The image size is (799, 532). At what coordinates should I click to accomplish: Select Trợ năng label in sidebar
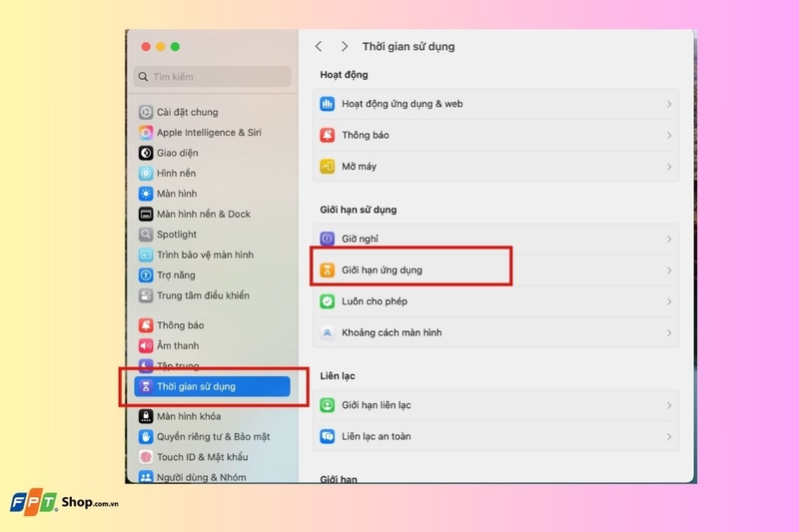click(x=176, y=274)
